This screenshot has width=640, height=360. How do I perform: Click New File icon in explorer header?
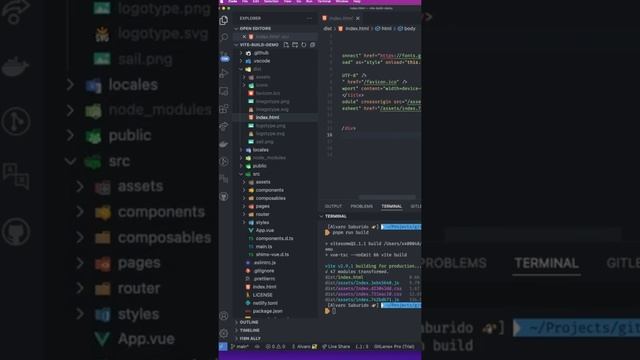(x=286, y=44)
